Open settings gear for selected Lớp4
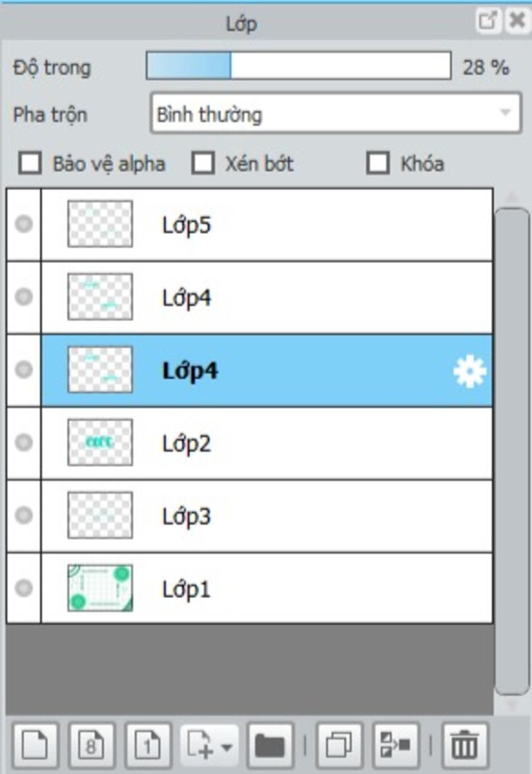Image resolution: width=532 pixels, height=774 pixels. [x=470, y=371]
